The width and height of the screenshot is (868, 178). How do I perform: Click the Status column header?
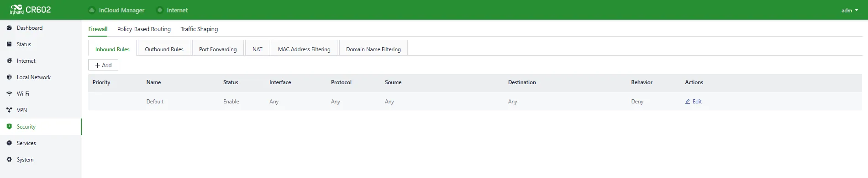coord(231,82)
